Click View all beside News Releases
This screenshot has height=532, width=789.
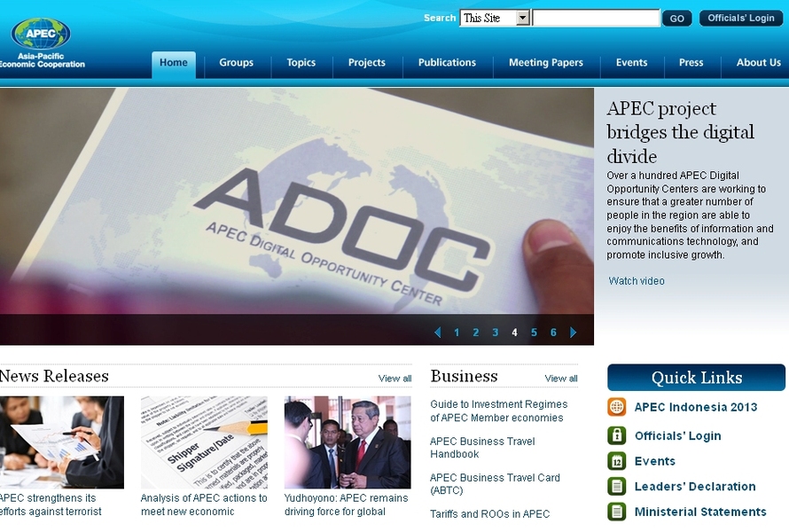[x=394, y=379]
